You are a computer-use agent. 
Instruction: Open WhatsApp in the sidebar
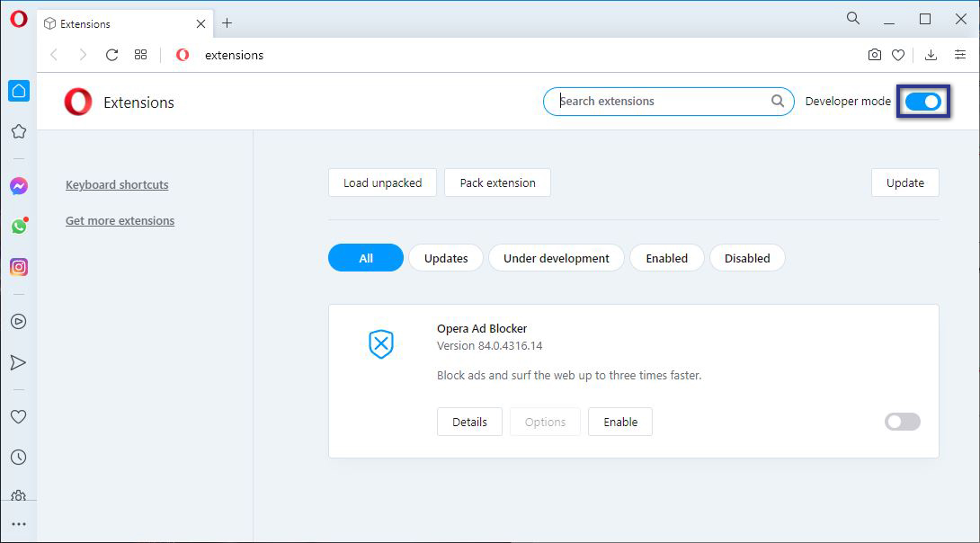click(x=18, y=227)
